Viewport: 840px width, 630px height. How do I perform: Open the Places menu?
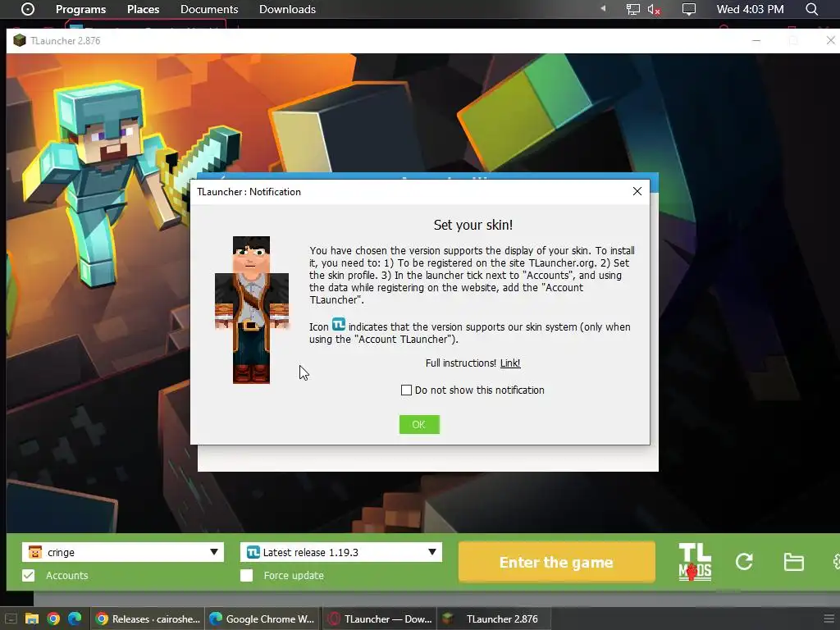143,9
